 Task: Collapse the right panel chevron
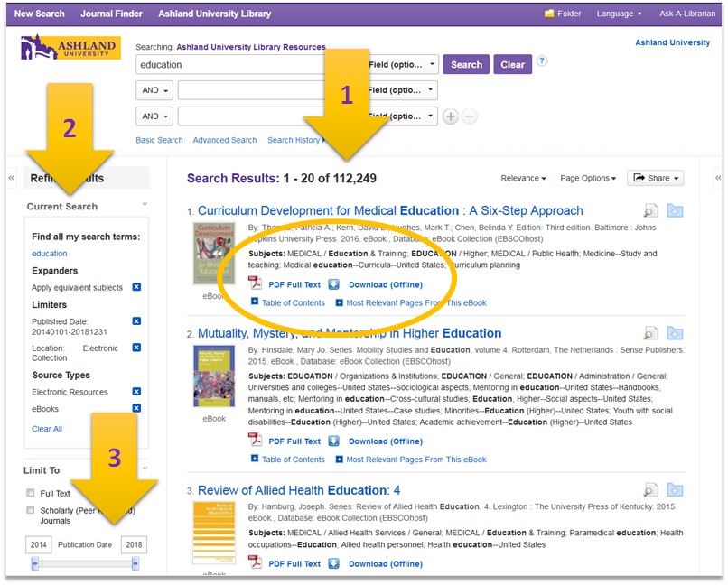click(718, 178)
